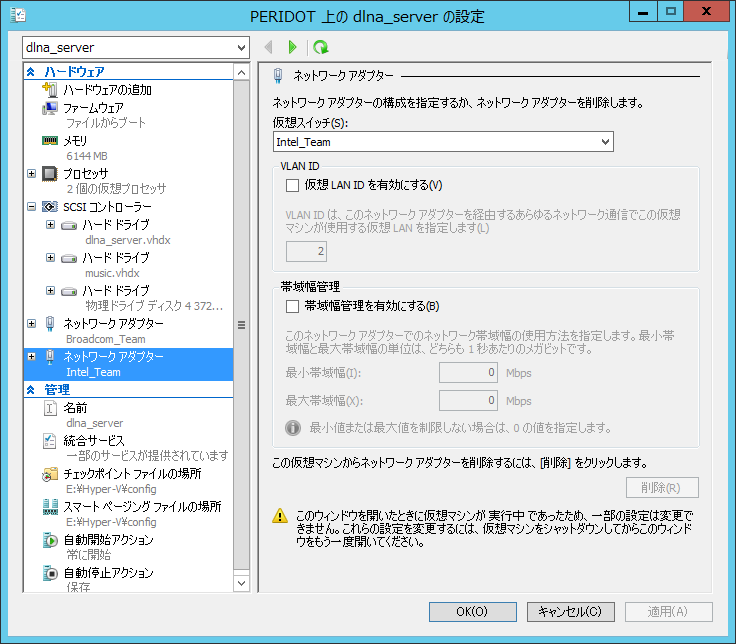Screen dimensions: 736x644
Task: Click the 自動停止アクション icon
Action: 50,573
